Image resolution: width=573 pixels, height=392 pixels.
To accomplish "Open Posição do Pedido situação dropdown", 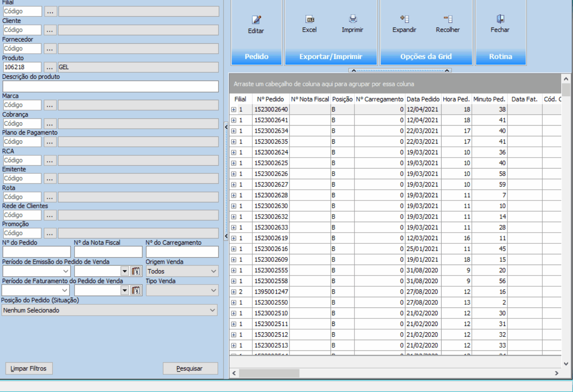I will click(110, 310).
